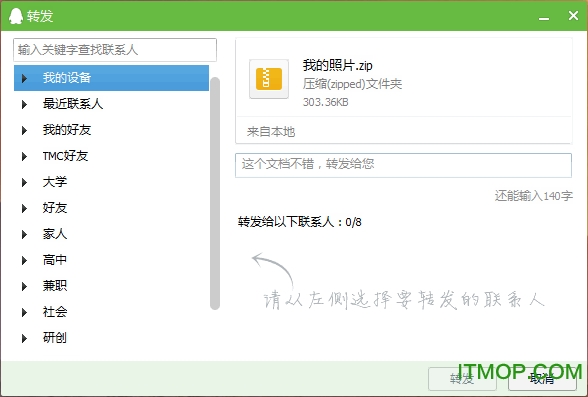Focus the contact keyword search box

[x=115, y=49]
